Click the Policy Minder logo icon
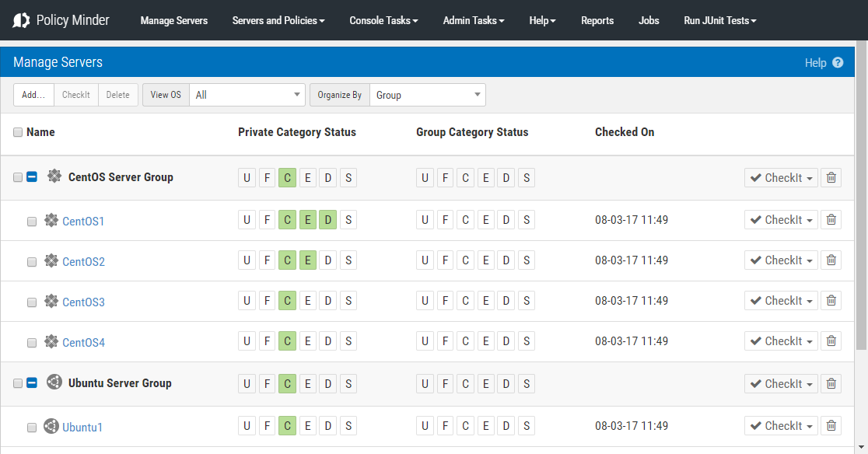Screen dimensions: 868x454 (x=21, y=20)
